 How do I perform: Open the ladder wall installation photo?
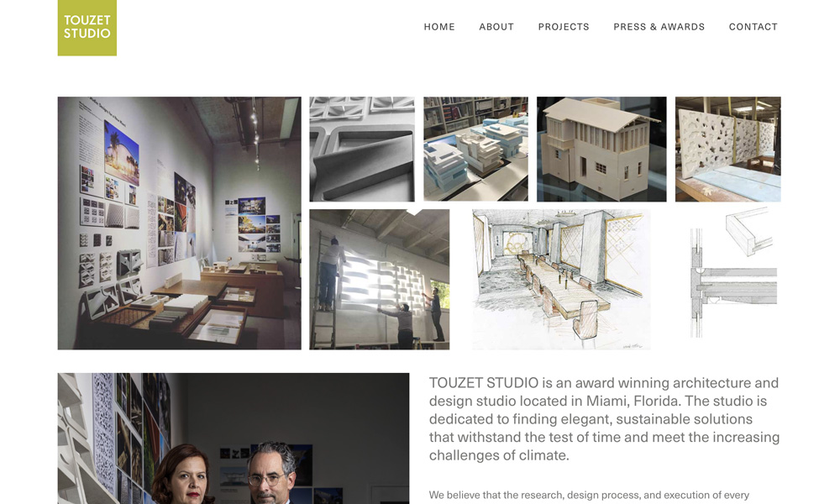tap(380, 279)
